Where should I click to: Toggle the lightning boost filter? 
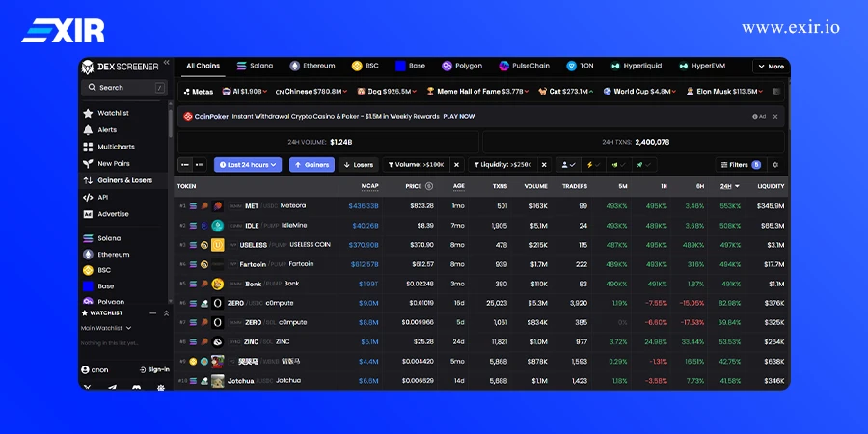click(x=593, y=165)
